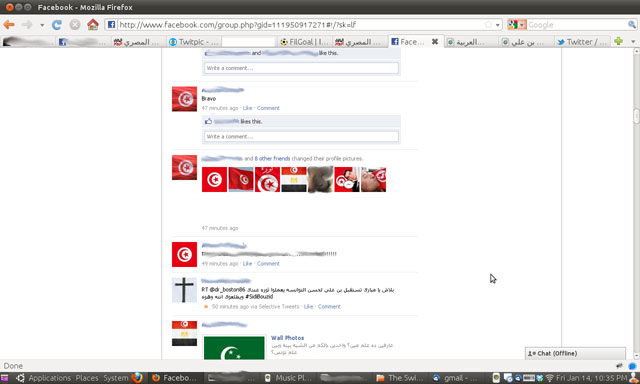Bookmark this page with the star icon
Viewport: 640px width, 384px height.
pos(488,25)
